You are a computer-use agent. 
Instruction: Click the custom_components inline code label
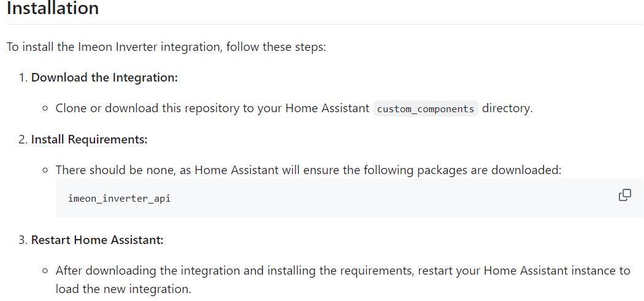tap(426, 109)
